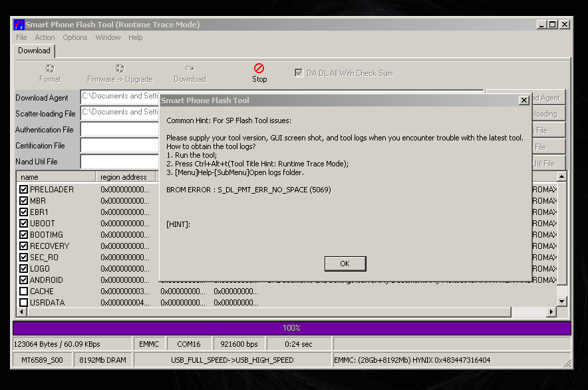
Task: Click the Authentication File input field
Action: click(x=118, y=130)
